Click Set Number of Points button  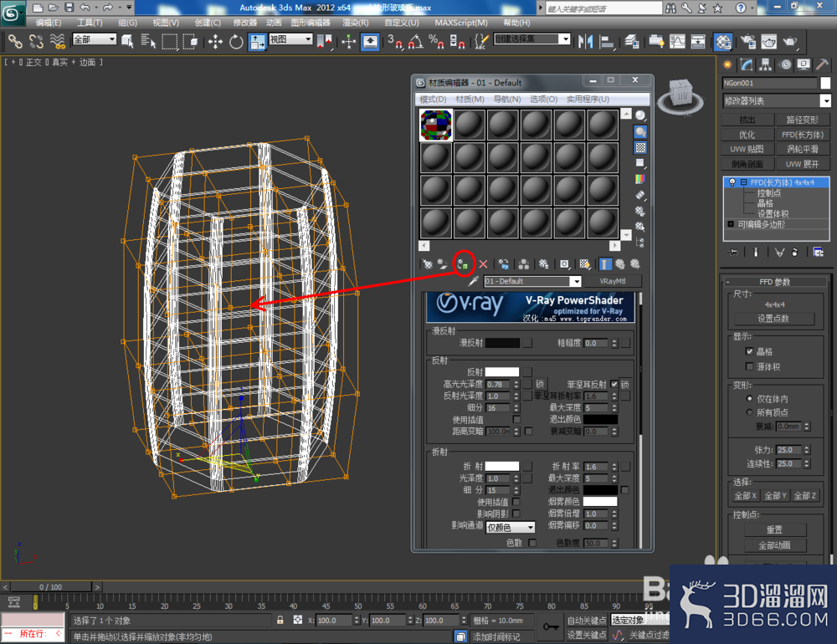point(774,318)
